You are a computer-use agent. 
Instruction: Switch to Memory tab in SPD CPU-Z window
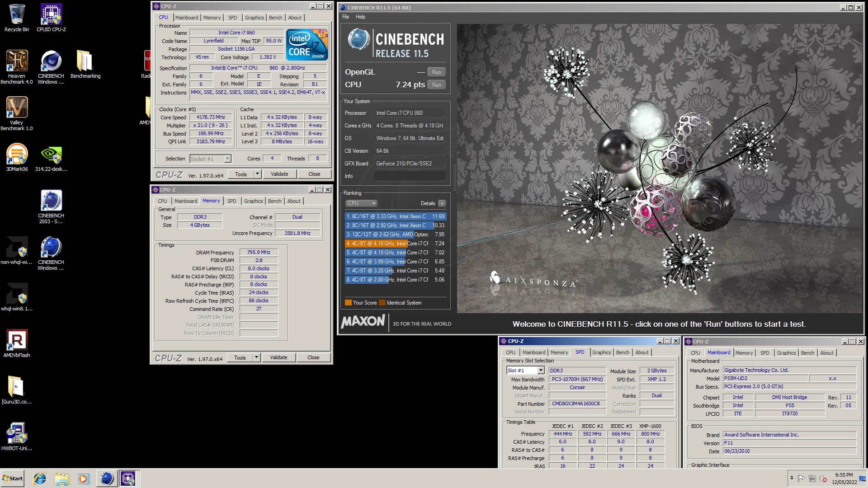point(559,352)
